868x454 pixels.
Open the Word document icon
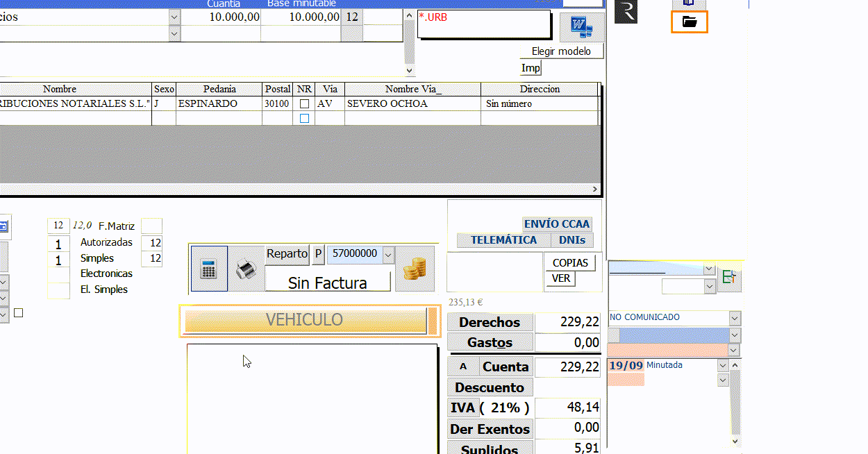[x=581, y=28]
